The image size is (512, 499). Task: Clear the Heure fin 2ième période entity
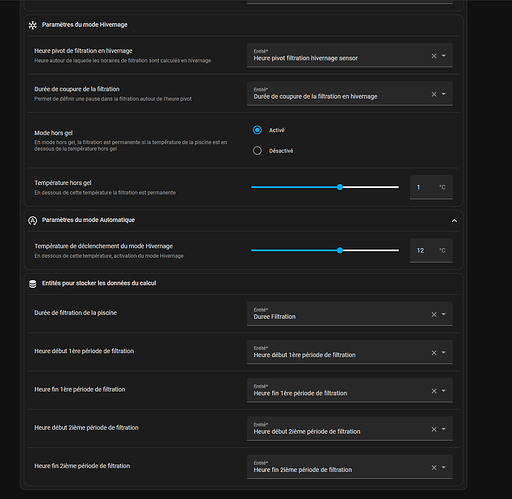point(434,468)
